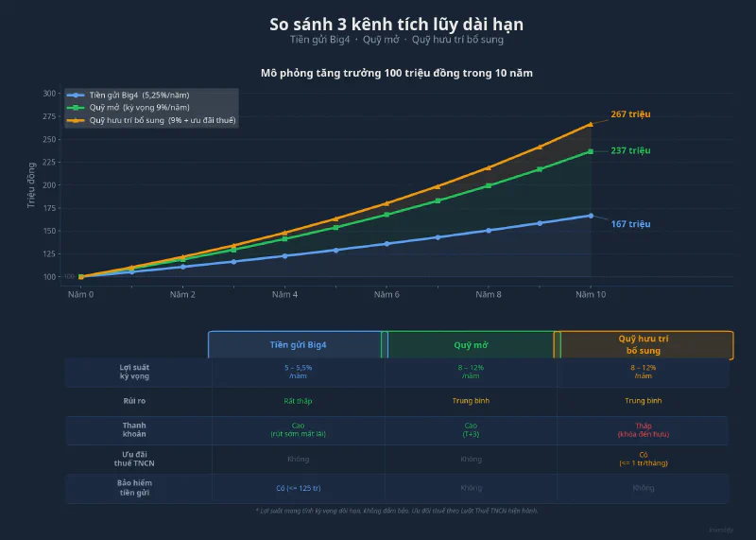Click the Thấp (khóa đến hưu) cell
Screen dimensions: 756x540
[644, 429]
